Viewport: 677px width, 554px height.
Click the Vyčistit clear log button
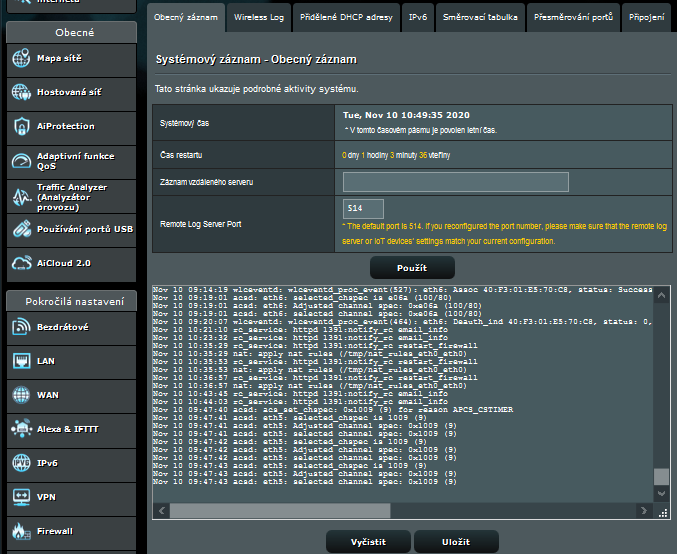(368, 541)
